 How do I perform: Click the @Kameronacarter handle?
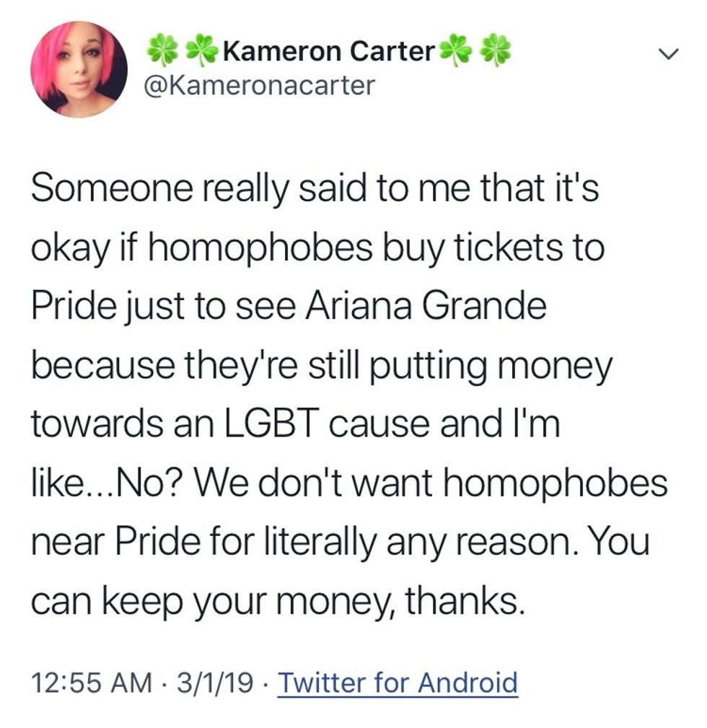(260, 86)
